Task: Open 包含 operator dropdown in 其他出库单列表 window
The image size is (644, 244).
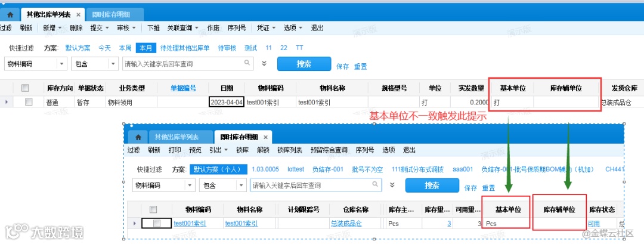Action: point(113,64)
